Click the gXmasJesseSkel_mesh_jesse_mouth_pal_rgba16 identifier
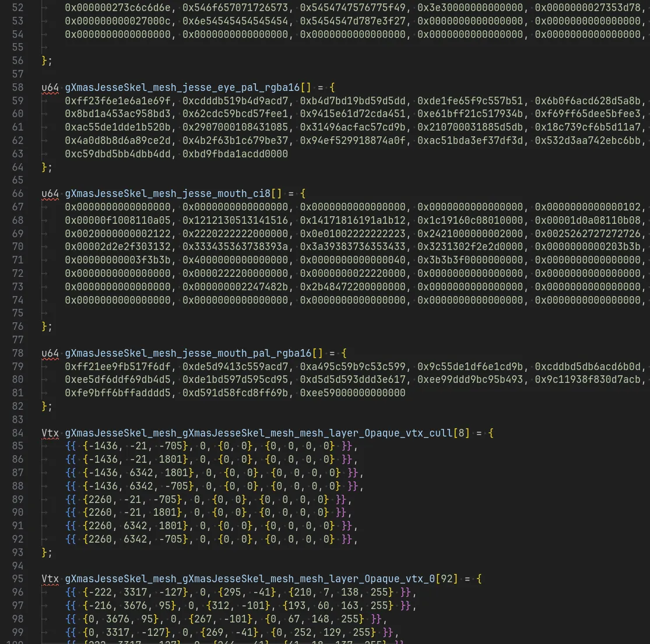Image resolution: width=650 pixels, height=644 pixels. (x=188, y=353)
